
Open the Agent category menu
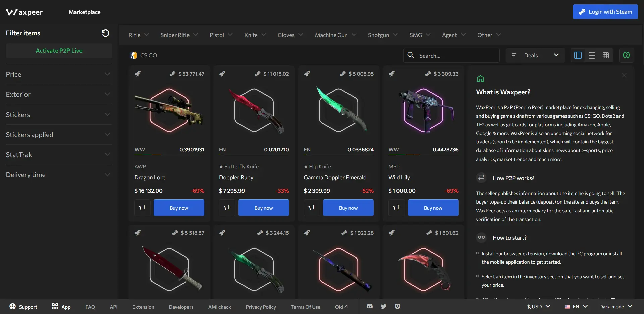click(x=454, y=35)
